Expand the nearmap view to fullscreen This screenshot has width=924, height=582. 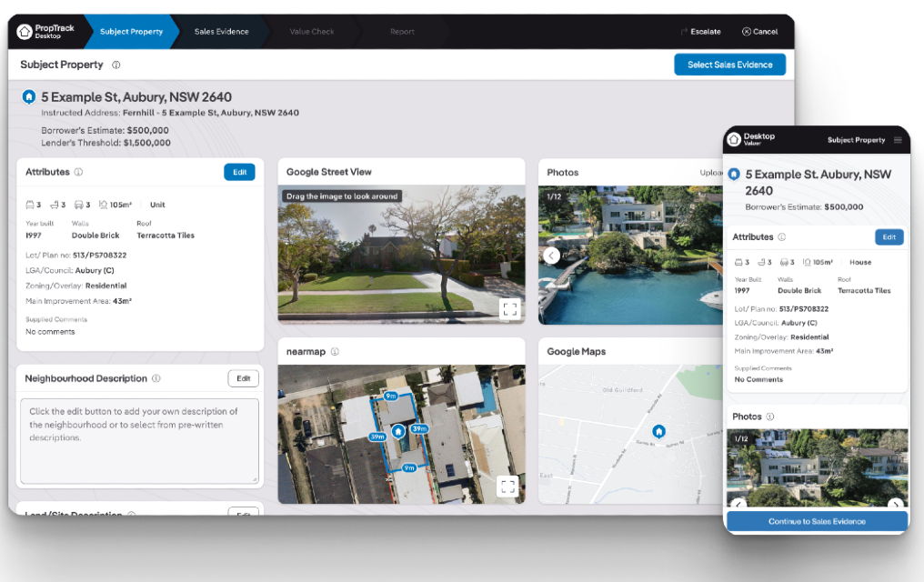point(508,486)
